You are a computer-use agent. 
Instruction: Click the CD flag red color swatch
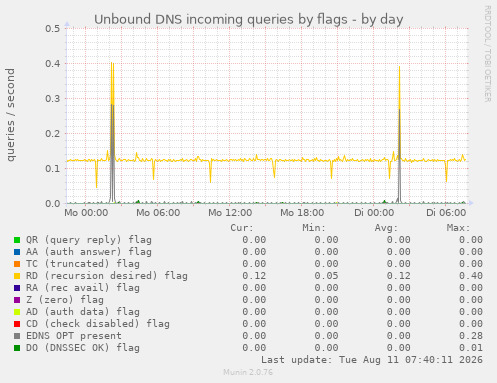pos(17,324)
